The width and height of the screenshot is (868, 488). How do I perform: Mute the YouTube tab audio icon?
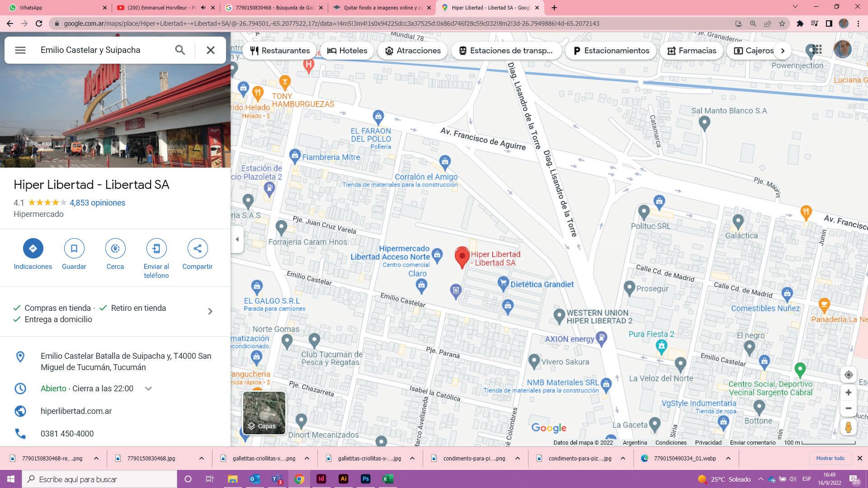(x=203, y=7)
